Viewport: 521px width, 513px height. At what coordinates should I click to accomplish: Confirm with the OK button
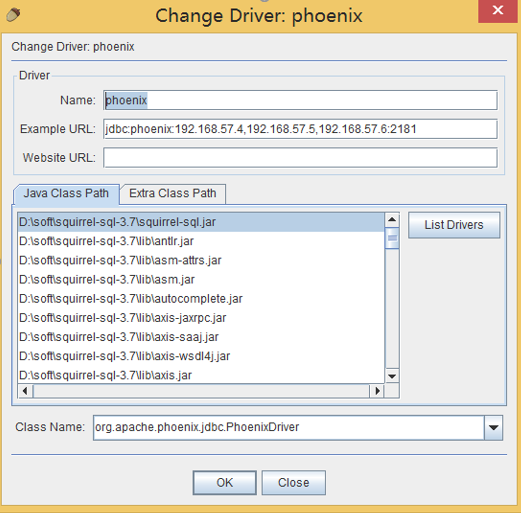click(x=224, y=482)
